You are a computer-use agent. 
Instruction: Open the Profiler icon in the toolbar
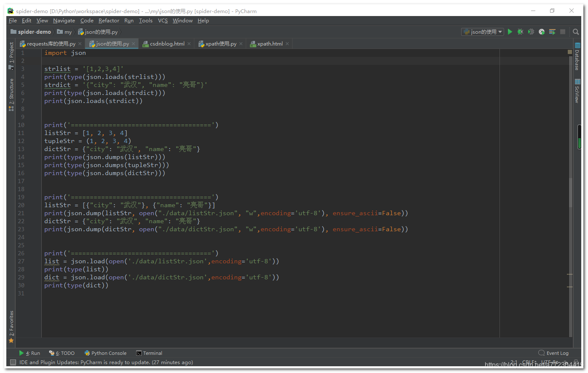pos(541,31)
